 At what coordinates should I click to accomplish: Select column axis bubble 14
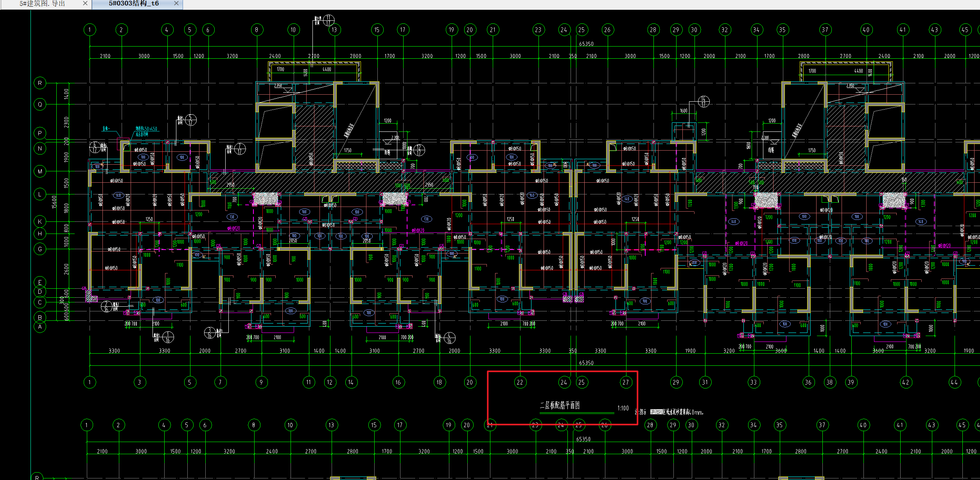(x=351, y=382)
